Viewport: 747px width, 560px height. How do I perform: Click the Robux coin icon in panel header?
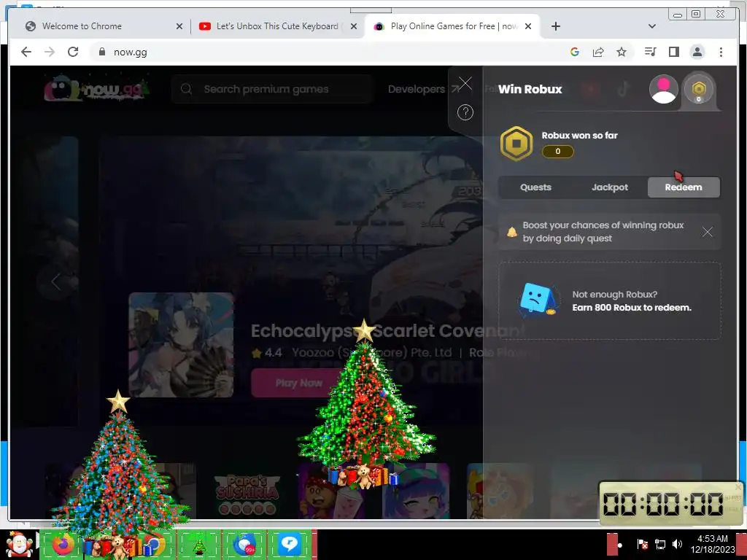click(x=698, y=88)
